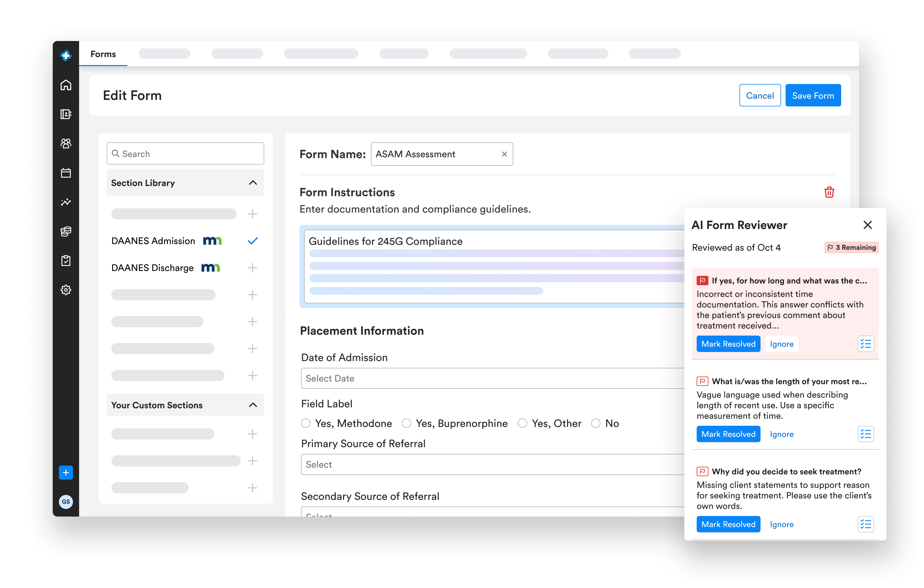This screenshot has width=924, height=588.
Task: Collapse the Section Library panel
Action: [253, 183]
